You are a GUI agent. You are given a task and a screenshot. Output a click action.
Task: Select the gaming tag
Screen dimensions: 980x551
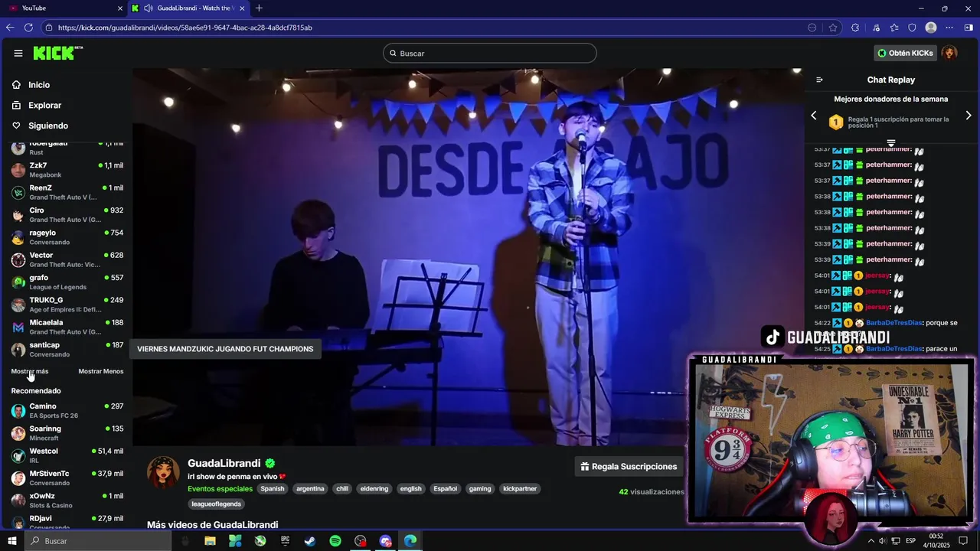pos(480,488)
